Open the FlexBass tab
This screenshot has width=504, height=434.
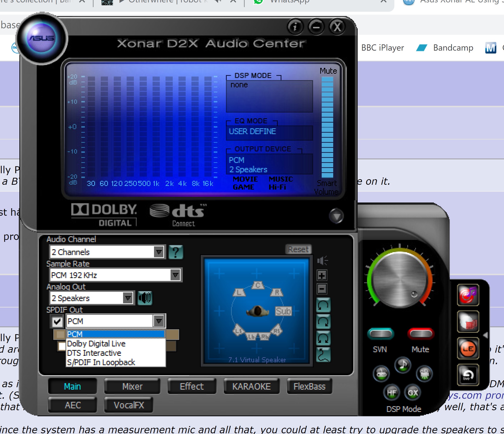309,386
